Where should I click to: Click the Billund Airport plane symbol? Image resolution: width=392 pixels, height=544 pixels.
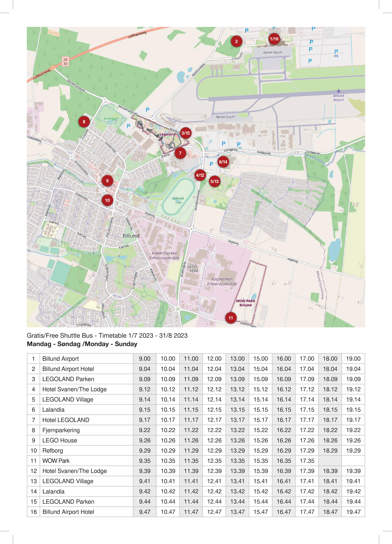tap(338, 91)
